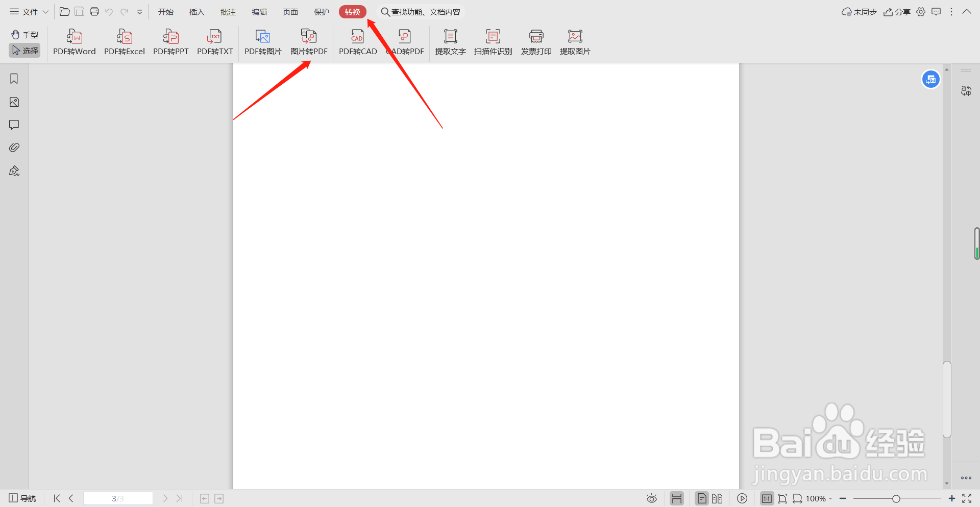Open the three-dot options in right panel
The image size is (980, 507).
click(966, 478)
